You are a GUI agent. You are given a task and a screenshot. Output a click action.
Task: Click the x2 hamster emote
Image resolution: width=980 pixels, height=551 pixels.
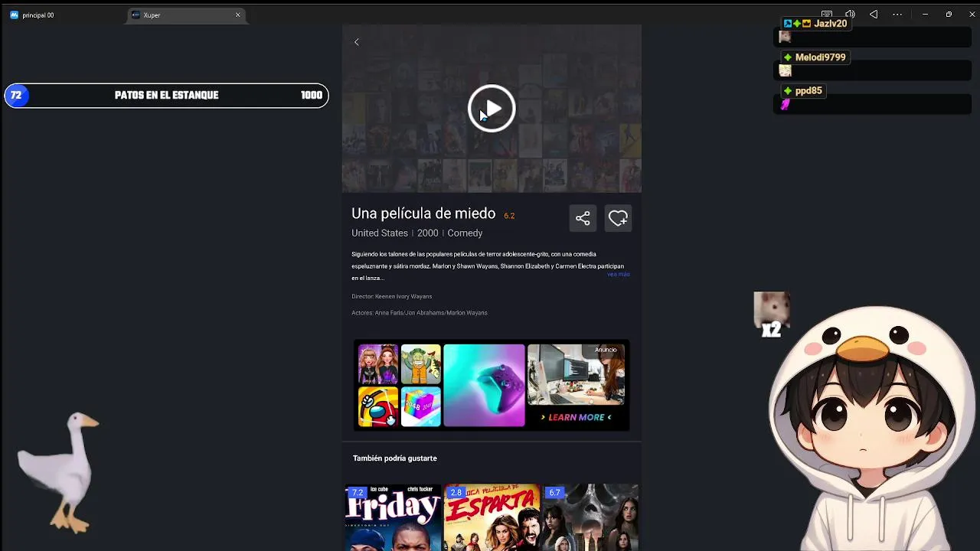tap(772, 314)
